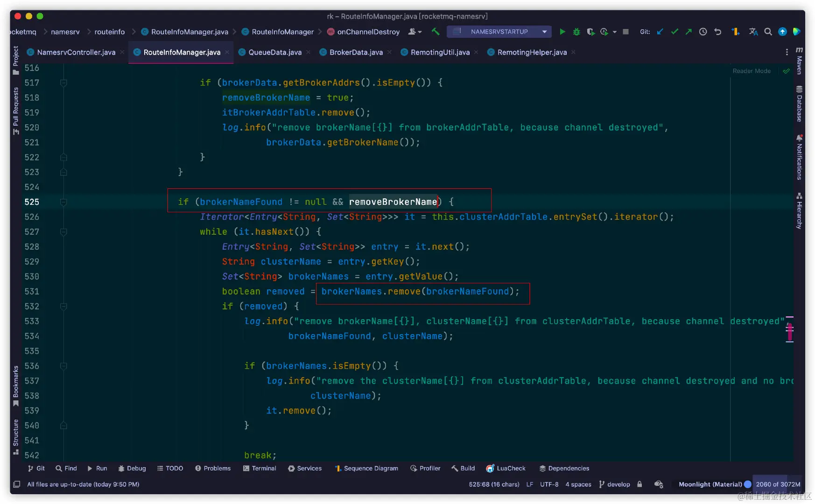This screenshot has height=504, width=815.
Task: Open the Sequence Diagram toolbar icon
Action: pyautogui.click(x=736, y=32)
